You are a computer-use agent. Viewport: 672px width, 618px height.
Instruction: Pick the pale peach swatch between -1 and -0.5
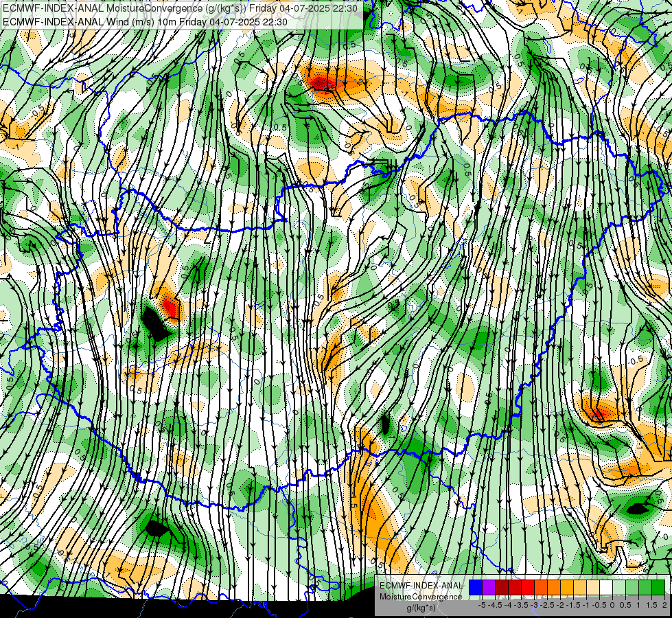point(593,587)
